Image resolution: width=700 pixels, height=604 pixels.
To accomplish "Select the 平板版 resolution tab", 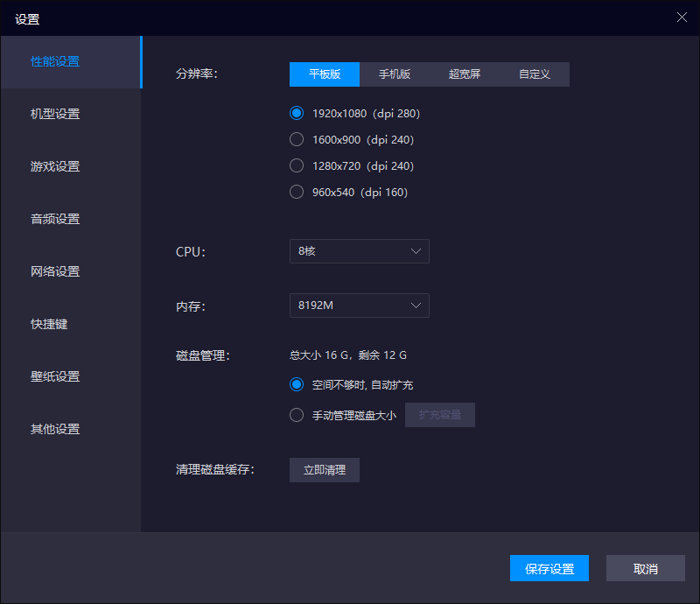I will pyautogui.click(x=325, y=74).
